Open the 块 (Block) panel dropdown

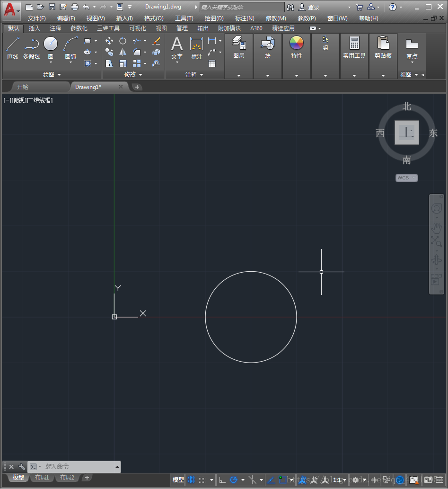(267, 75)
